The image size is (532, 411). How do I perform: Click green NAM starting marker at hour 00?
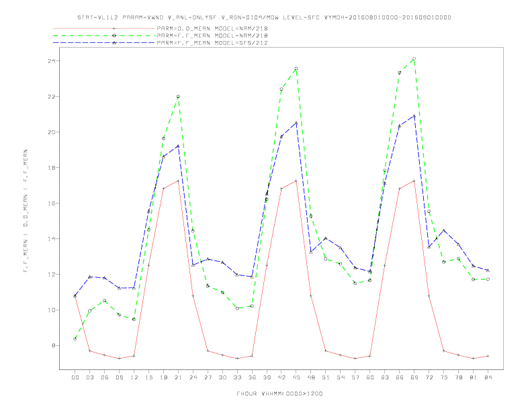[x=75, y=338]
